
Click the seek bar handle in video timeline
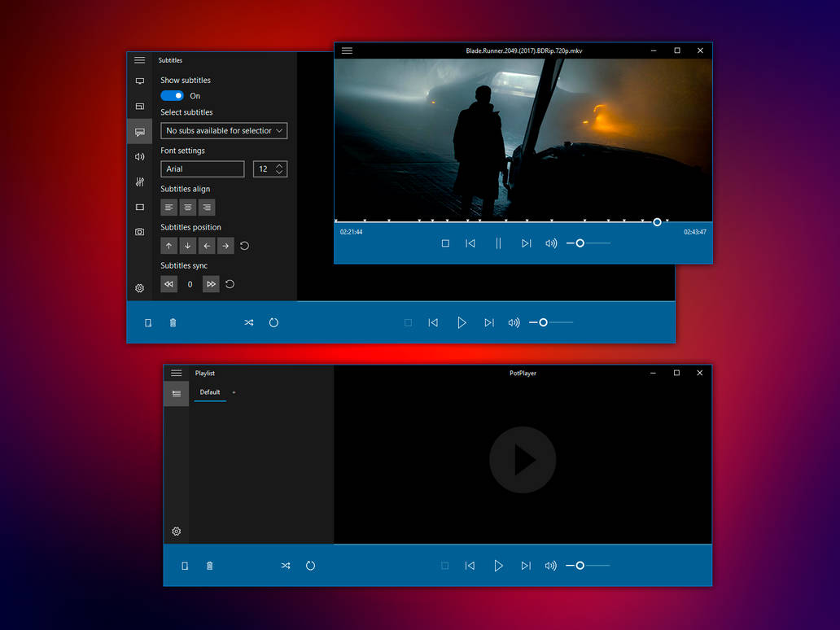pyautogui.click(x=657, y=222)
